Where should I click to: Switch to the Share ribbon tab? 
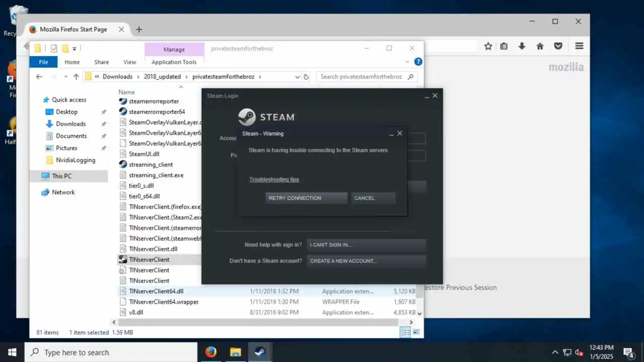pos(101,62)
